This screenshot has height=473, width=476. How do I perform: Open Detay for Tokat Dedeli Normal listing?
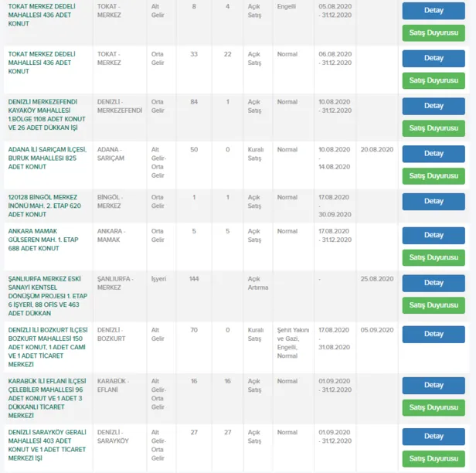point(433,58)
